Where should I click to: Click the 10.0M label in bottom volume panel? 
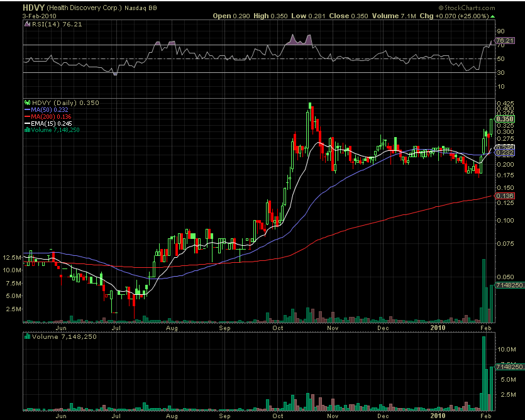507,350
